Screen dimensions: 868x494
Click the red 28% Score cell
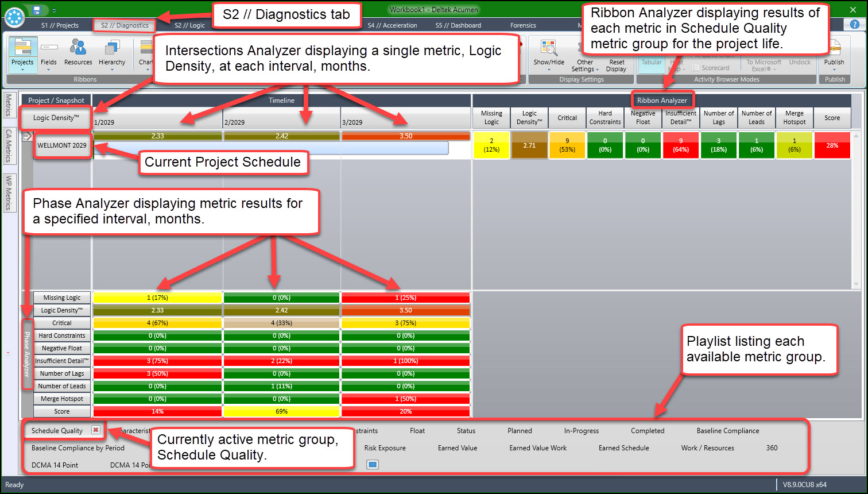pos(832,145)
